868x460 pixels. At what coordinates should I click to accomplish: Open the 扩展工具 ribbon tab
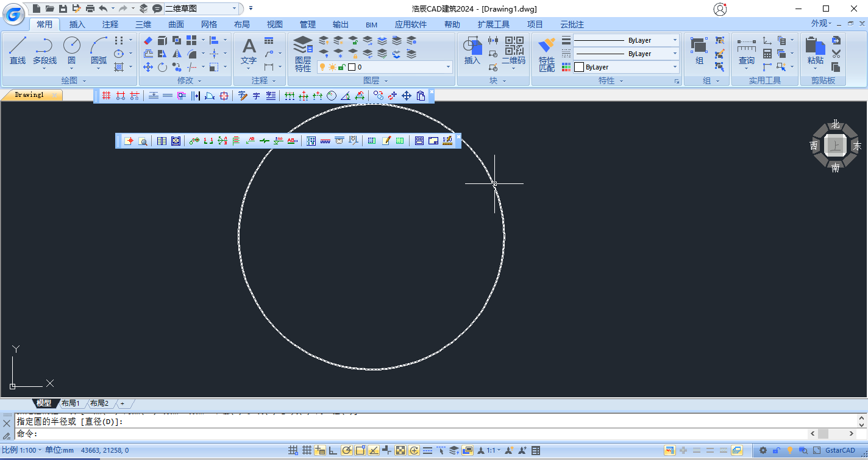(494, 24)
